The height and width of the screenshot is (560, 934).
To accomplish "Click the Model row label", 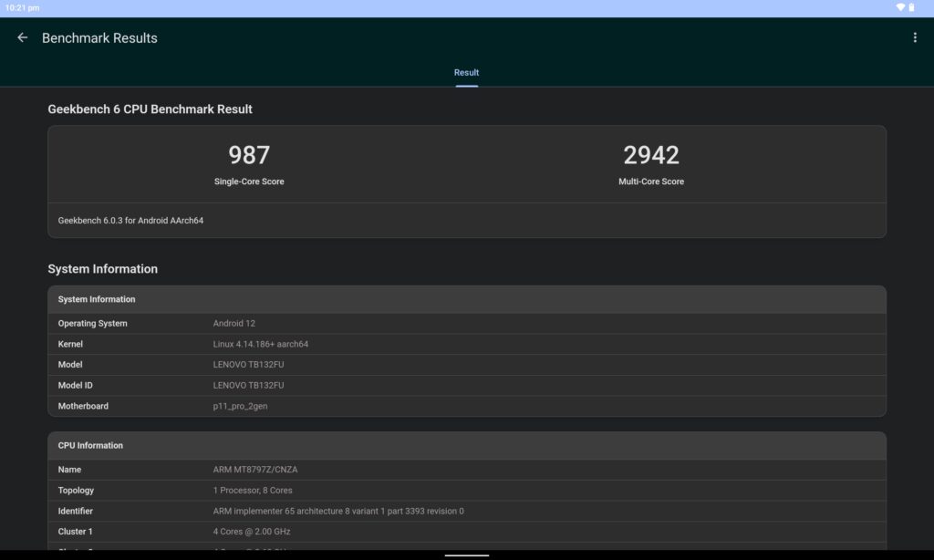I will coord(70,365).
